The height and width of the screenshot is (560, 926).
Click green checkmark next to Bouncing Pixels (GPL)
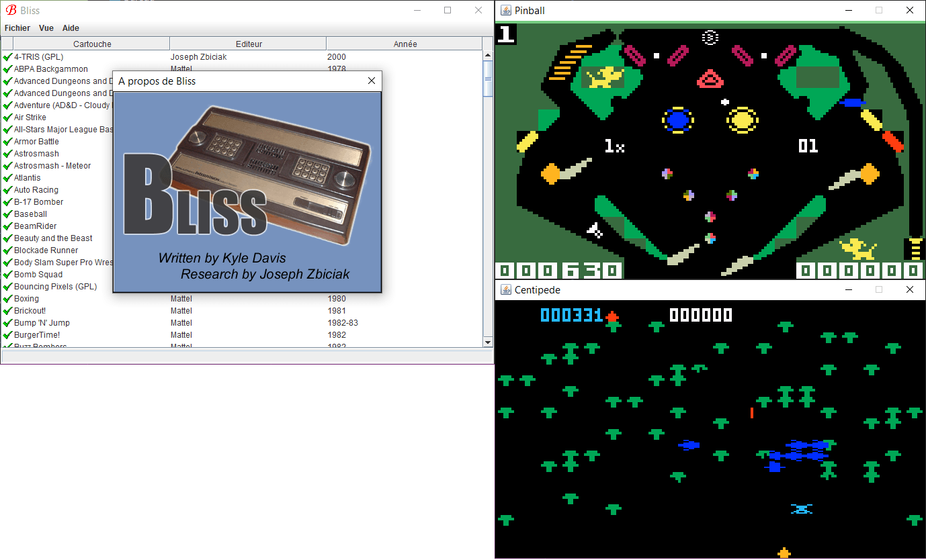click(8, 287)
